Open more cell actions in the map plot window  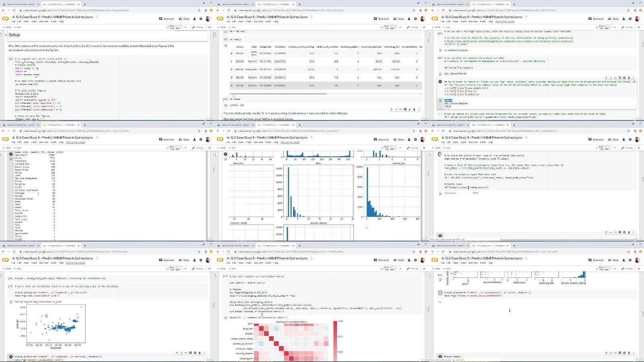[x=204, y=353]
